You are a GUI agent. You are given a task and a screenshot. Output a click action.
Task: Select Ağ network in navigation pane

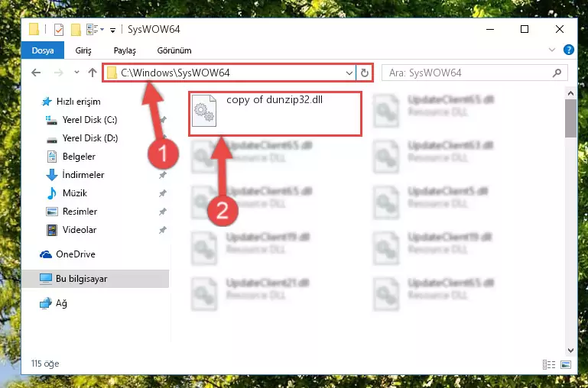pos(61,303)
